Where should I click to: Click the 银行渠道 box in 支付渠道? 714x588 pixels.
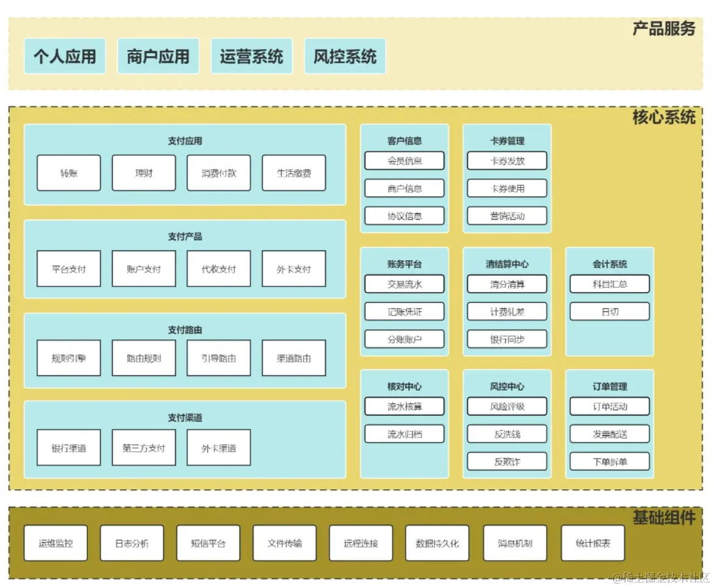(68, 447)
